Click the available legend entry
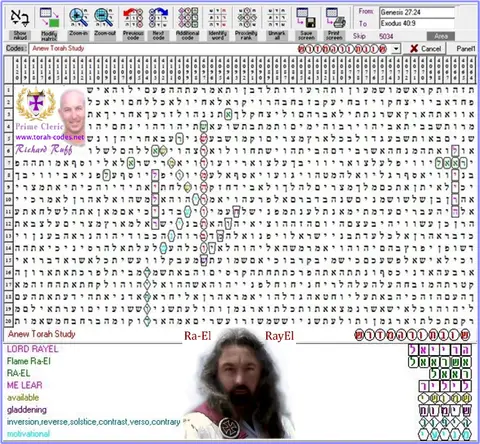The image size is (480, 444). (x=23, y=398)
